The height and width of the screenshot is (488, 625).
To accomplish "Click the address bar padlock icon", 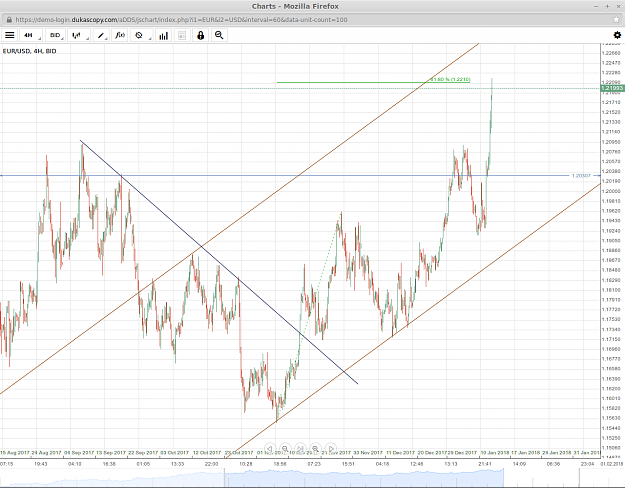I will (x=9, y=20).
